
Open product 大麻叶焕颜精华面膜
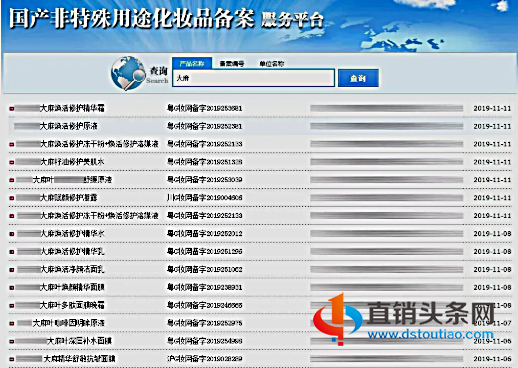point(72,287)
